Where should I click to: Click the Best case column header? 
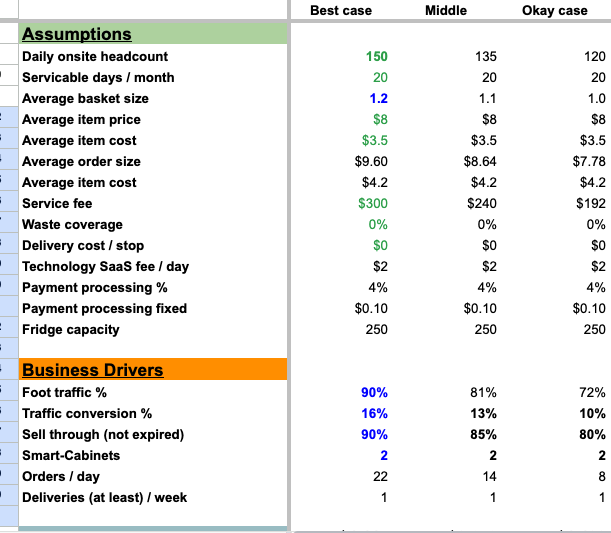click(341, 11)
